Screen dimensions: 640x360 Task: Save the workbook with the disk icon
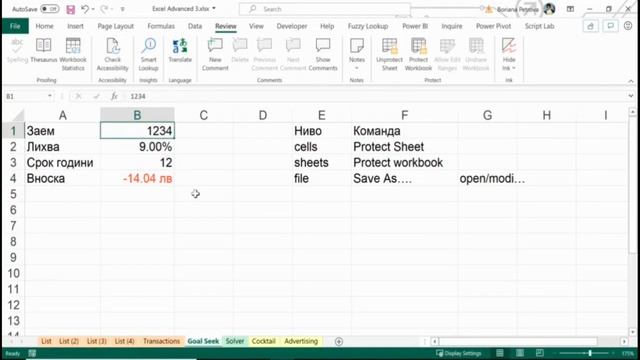71,9
